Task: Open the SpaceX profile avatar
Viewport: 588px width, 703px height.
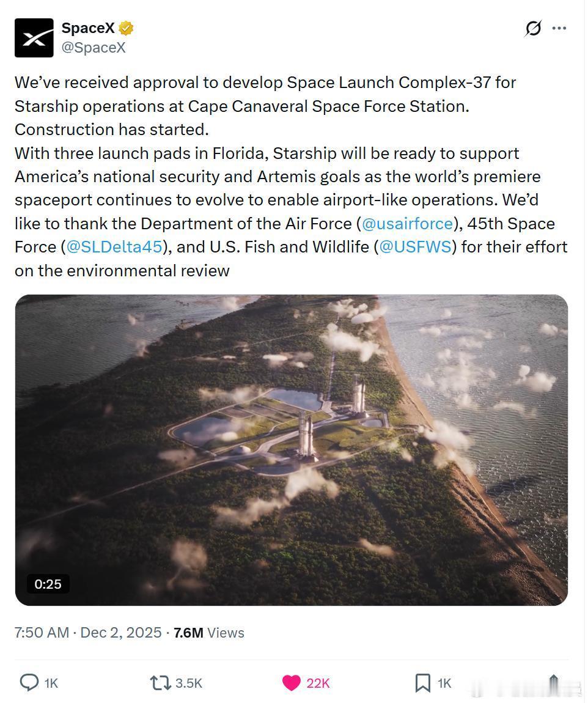Action: click(x=34, y=38)
